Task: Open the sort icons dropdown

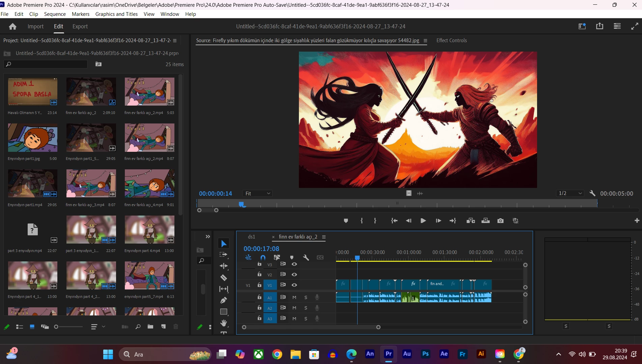Action: (98, 327)
